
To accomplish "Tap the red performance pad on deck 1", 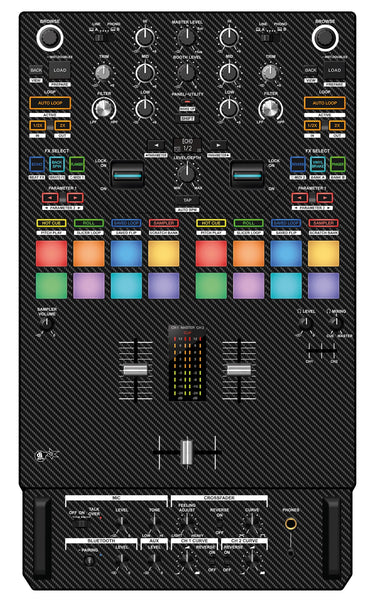I will (51, 254).
